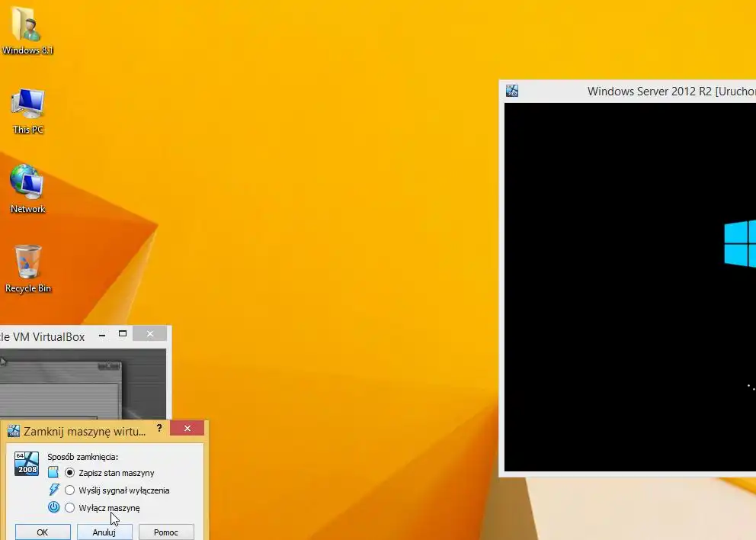
Task: Select Zapisz stan maszyny radio button
Action: point(70,472)
